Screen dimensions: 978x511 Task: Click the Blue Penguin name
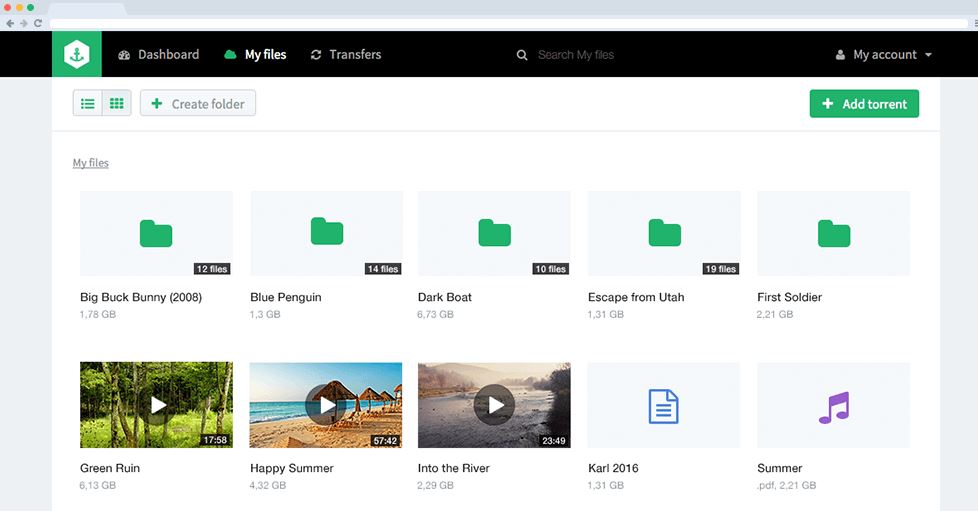click(286, 298)
